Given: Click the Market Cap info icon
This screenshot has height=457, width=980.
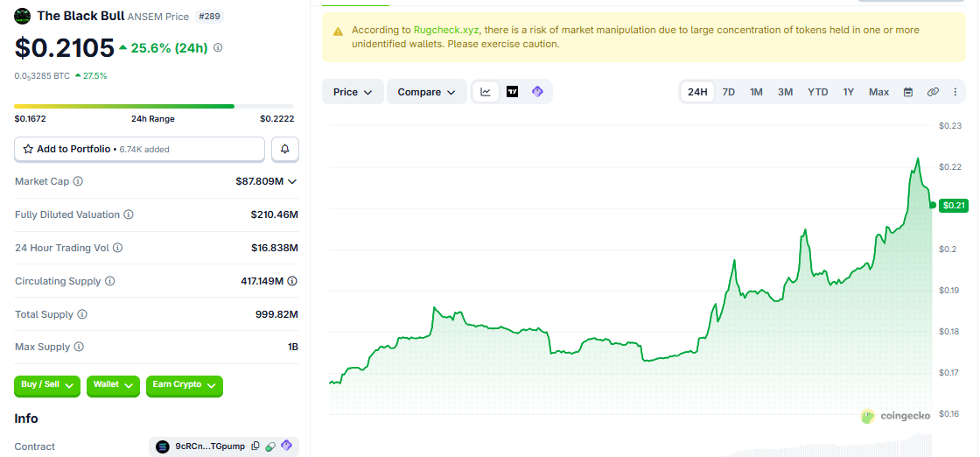Looking at the screenshot, I should (78, 181).
